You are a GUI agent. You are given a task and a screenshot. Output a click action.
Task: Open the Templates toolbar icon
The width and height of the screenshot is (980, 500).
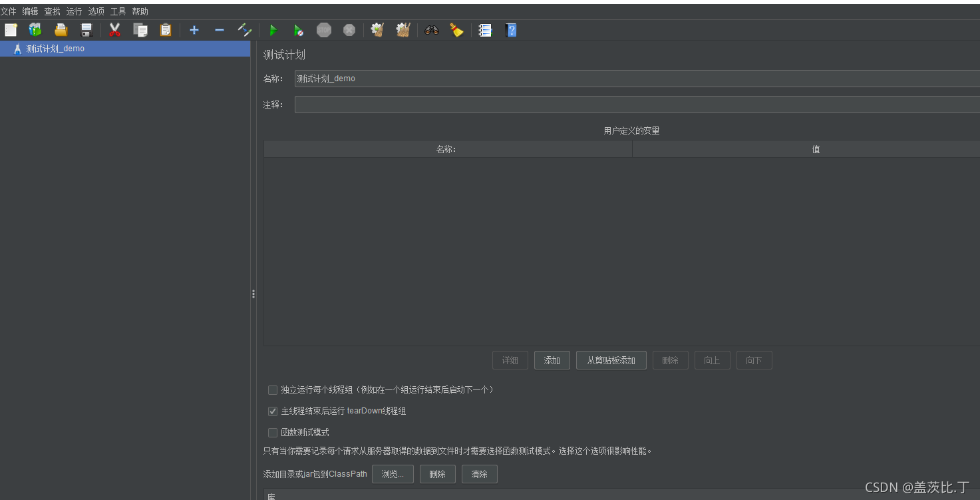(x=35, y=30)
